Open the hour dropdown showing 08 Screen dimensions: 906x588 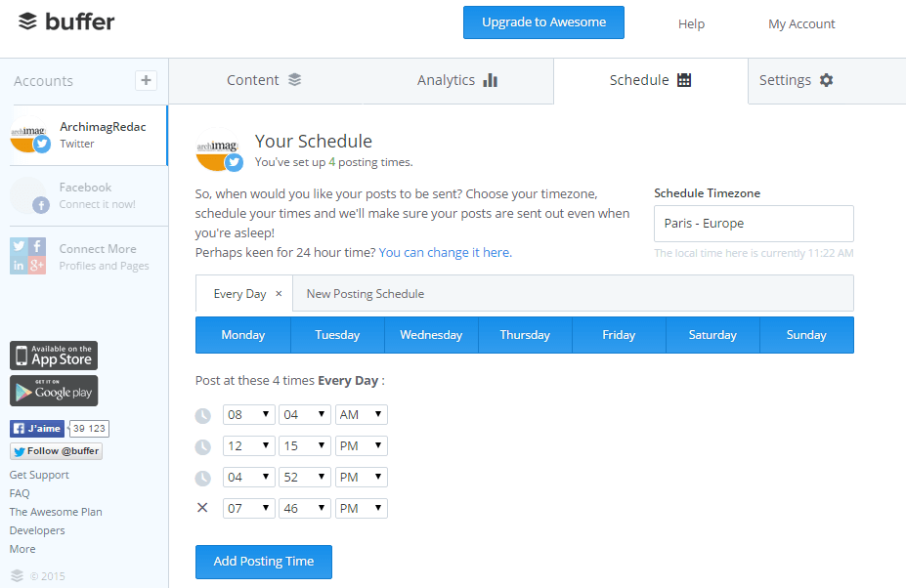click(248, 415)
